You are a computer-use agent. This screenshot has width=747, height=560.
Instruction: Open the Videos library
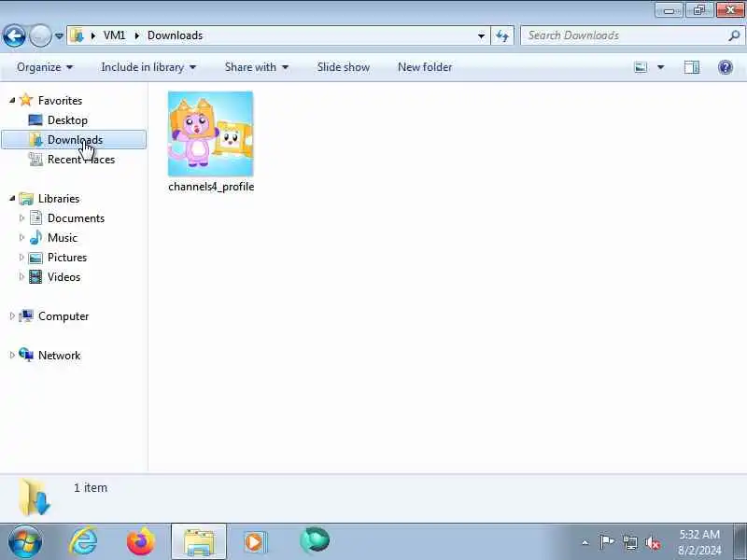[63, 276]
